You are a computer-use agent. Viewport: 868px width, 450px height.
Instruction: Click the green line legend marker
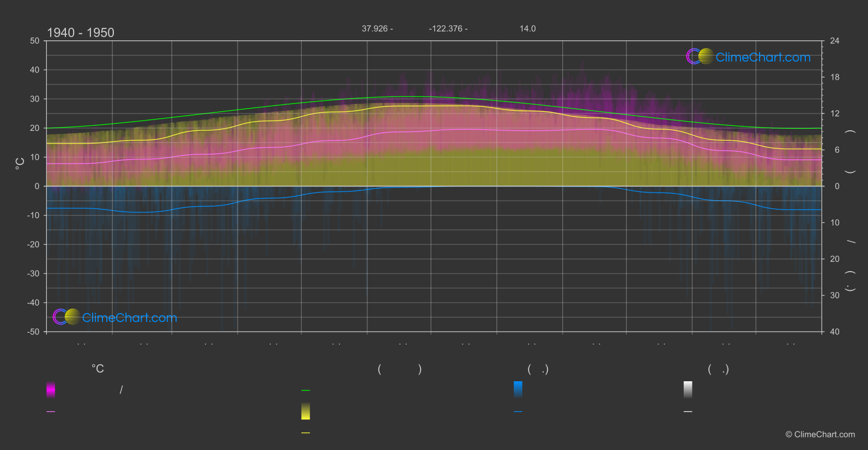[x=306, y=391]
